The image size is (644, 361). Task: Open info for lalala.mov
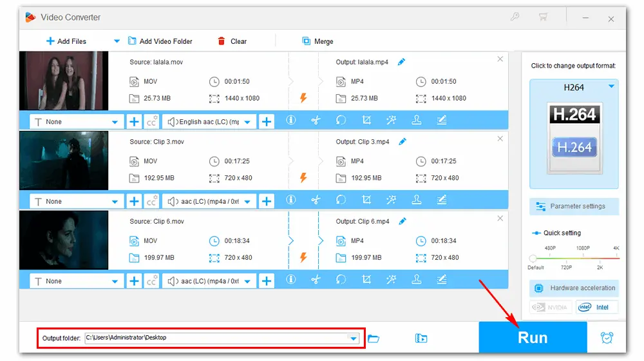pyautogui.click(x=291, y=120)
